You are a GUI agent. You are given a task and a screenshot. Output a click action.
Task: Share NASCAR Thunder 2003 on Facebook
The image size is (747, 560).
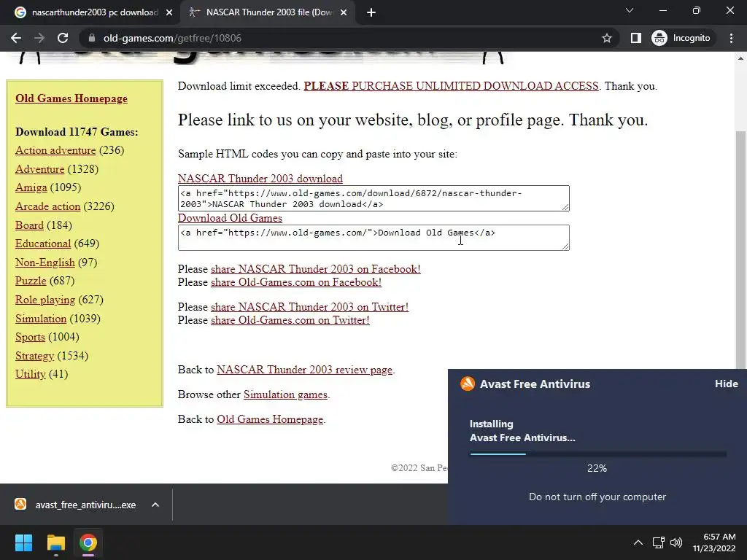[315, 269]
